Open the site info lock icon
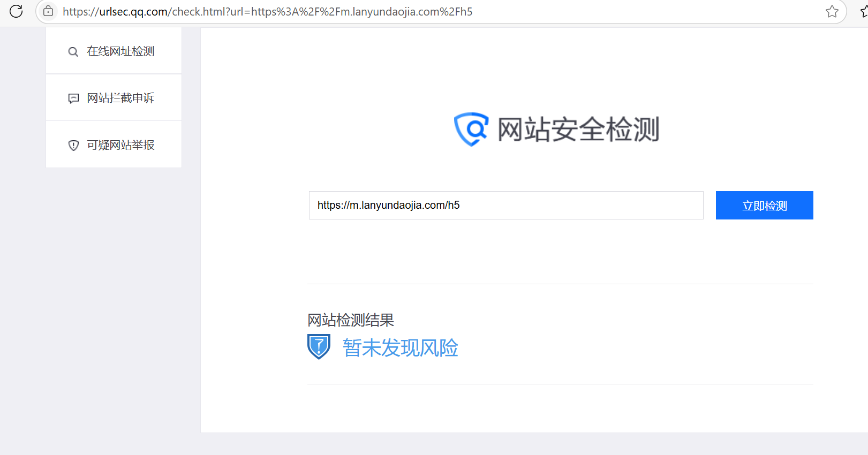 pyautogui.click(x=48, y=11)
